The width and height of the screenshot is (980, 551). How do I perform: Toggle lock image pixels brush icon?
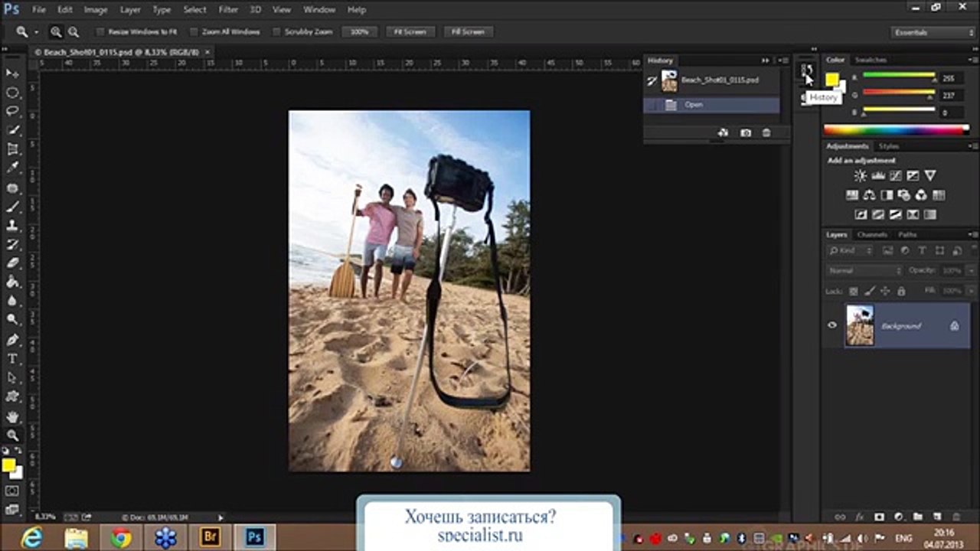pyautogui.click(x=870, y=292)
